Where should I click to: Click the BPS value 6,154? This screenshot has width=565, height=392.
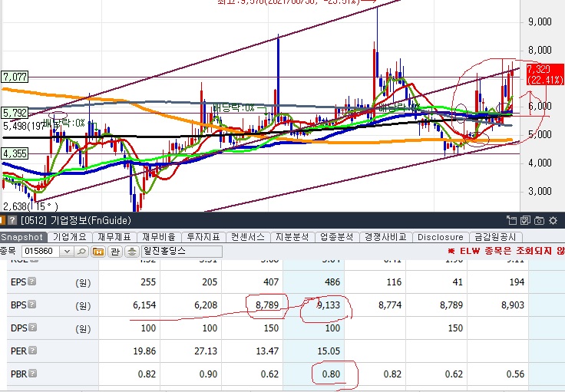144,305
